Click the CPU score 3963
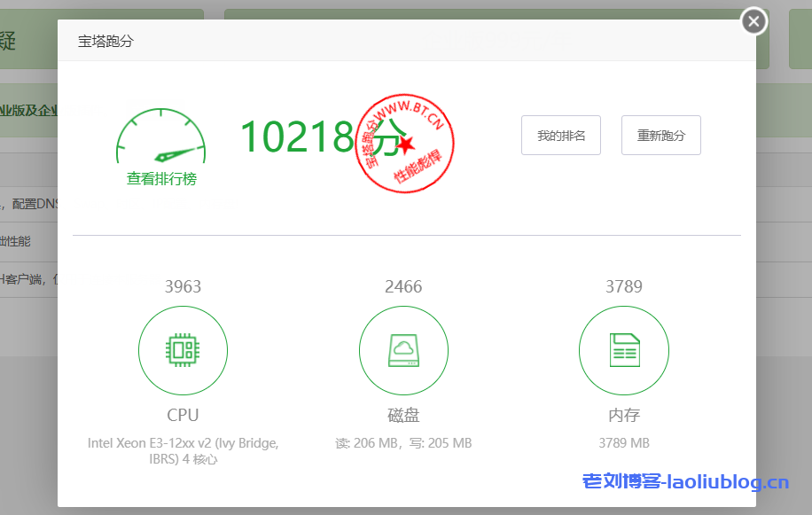 183,286
